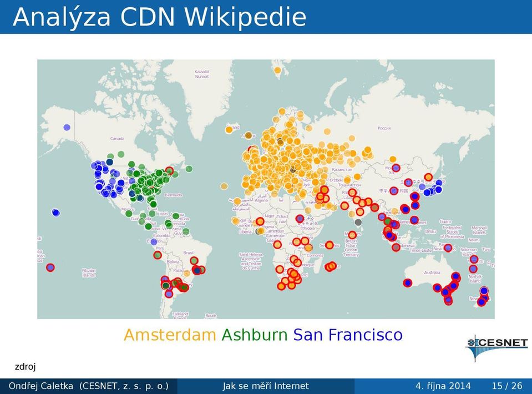Click the "Brasil" map label

[188, 253]
